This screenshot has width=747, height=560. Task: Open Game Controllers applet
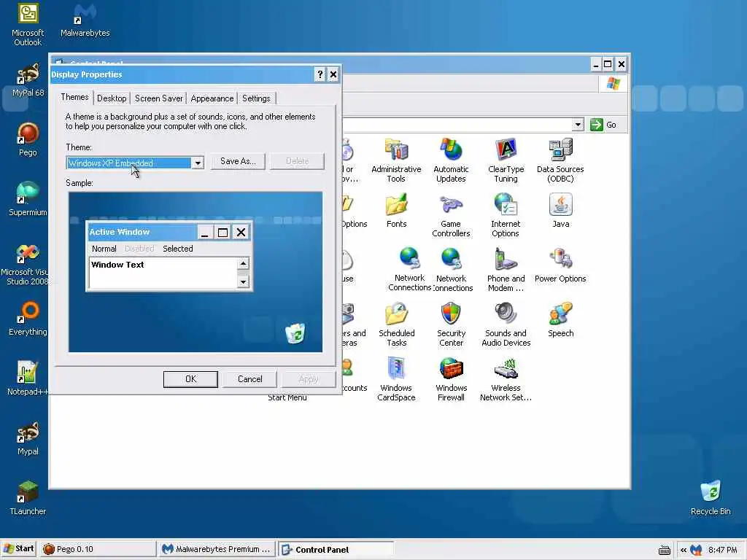pos(451,215)
